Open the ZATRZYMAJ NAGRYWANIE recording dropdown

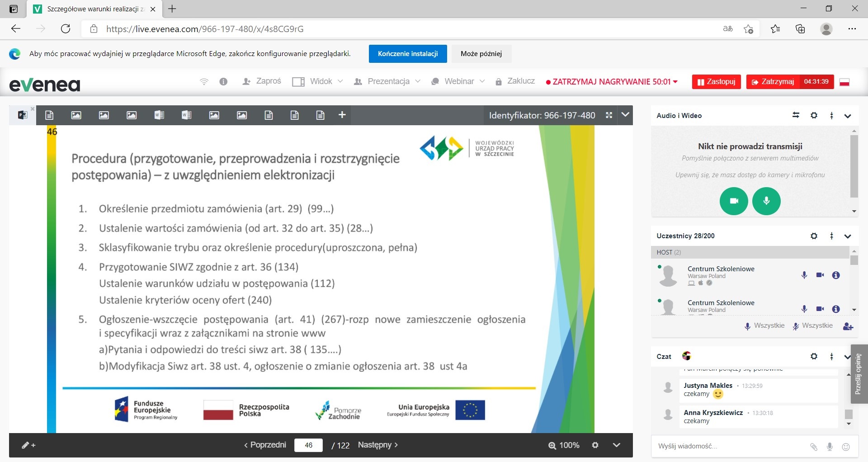[612, 82]
